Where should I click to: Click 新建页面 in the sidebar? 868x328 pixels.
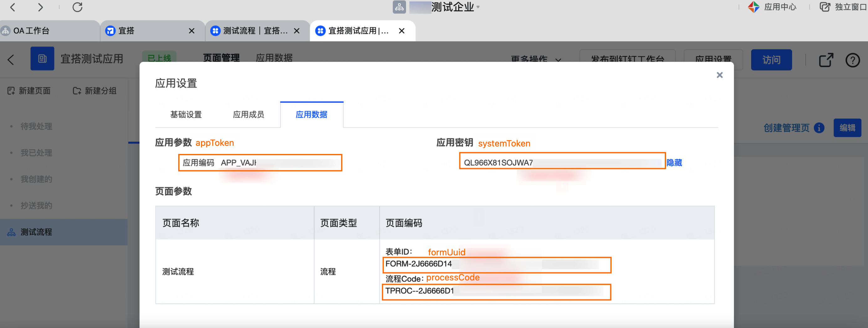tap(29, 90)
